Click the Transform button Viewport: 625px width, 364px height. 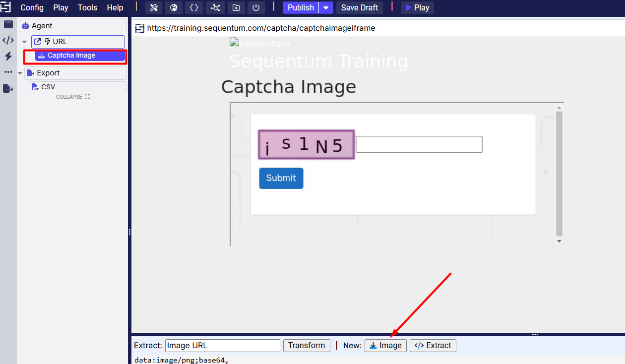pos(307,346)
